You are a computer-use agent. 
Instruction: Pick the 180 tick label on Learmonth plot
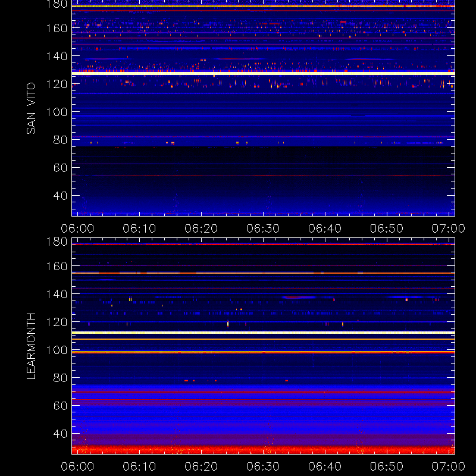click(x=57, y=242)
